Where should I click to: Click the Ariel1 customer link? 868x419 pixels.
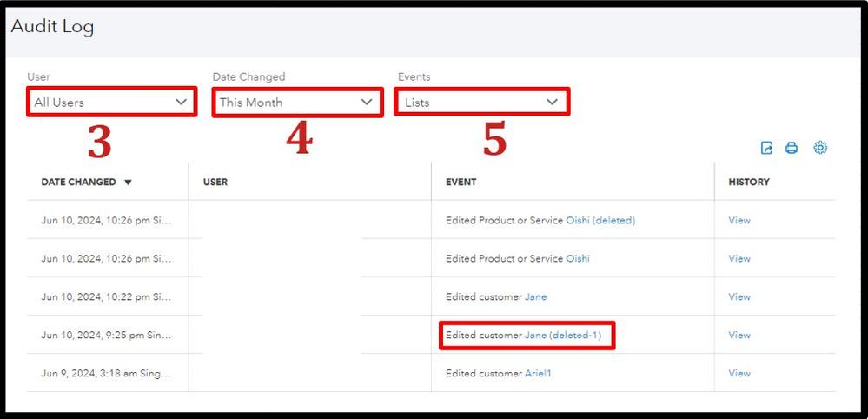point(538,374)
